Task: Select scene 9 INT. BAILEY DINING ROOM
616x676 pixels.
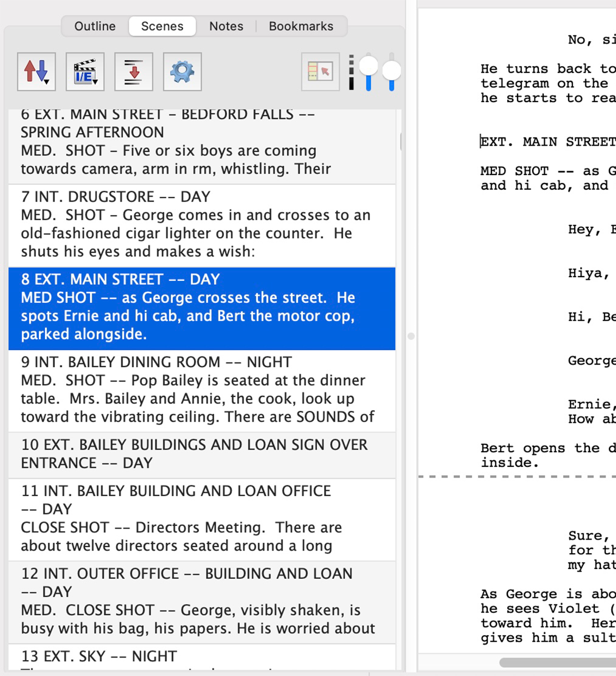Action: (x=202, y=391)
